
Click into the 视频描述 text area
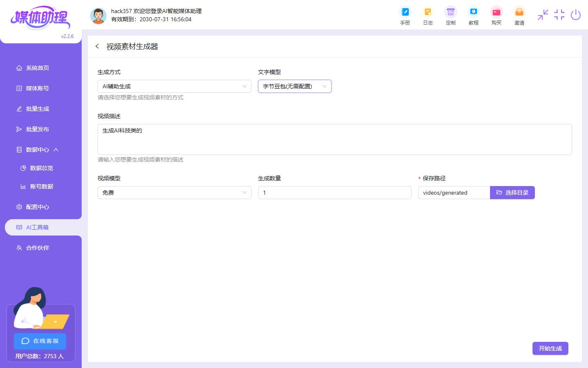coord(334,139)
